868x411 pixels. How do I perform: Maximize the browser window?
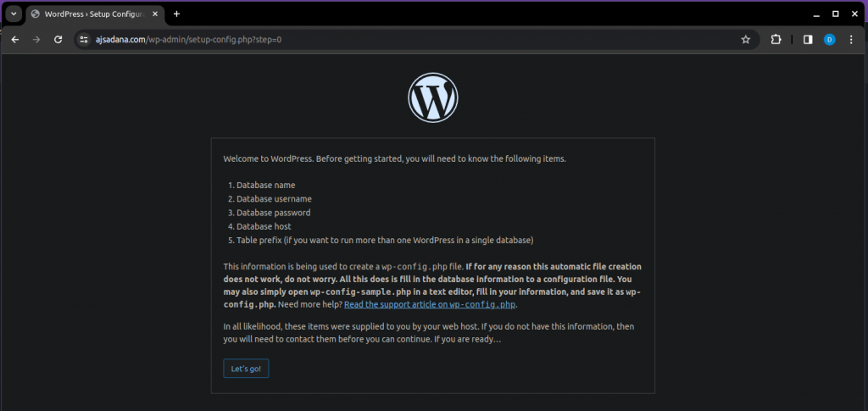(835, 14)
